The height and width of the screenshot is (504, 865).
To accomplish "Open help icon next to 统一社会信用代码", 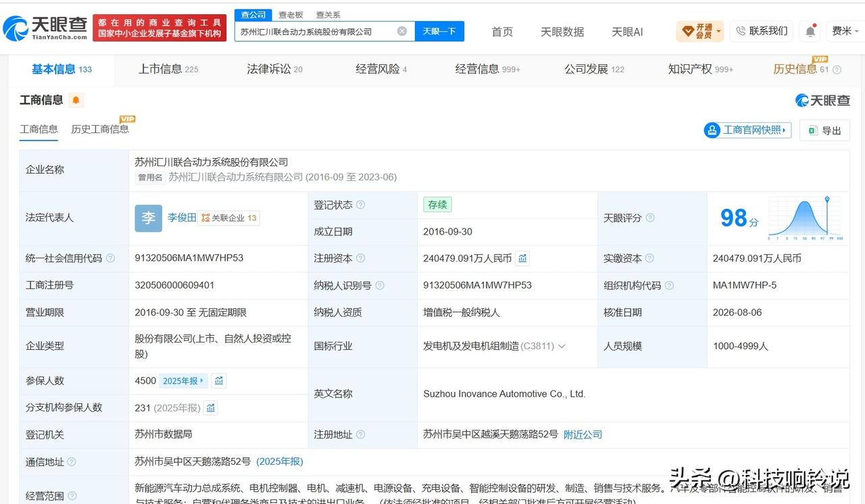I will (110, 258).
